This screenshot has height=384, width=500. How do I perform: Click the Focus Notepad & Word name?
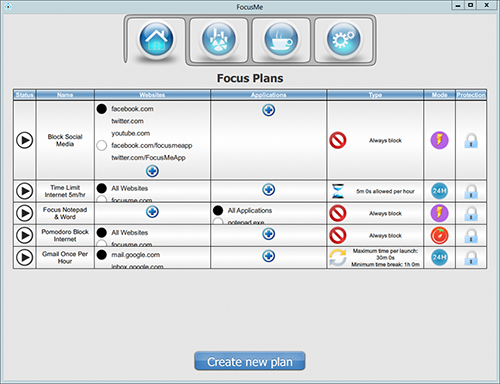[65, 213]
